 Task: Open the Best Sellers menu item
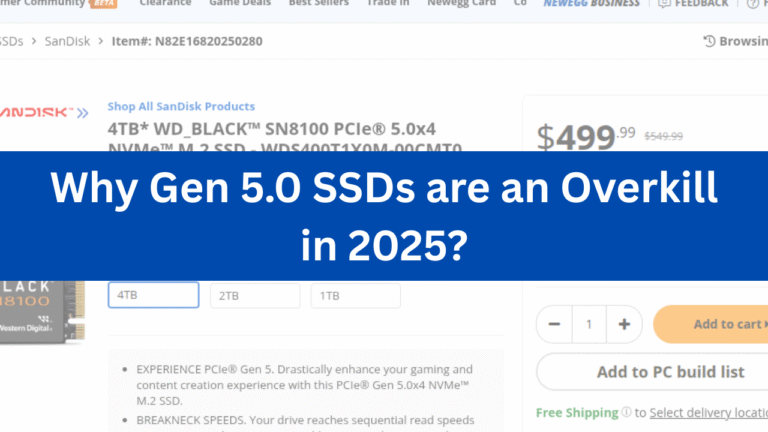(319, 3)
